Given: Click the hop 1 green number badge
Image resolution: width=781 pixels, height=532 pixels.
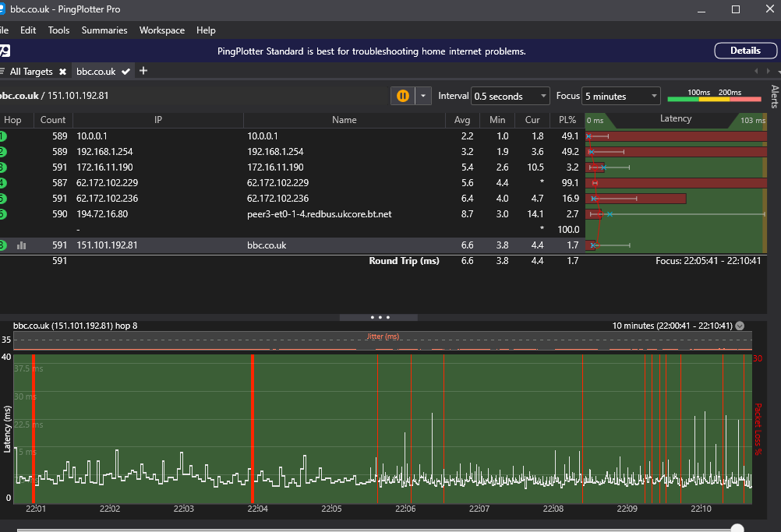Looking at the screenshot, I should point(2,136).
